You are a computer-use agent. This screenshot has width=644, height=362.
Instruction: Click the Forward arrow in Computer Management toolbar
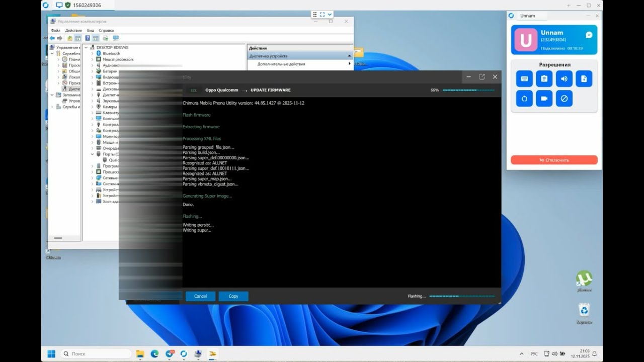pyautogui.click(x=59, y=38)
